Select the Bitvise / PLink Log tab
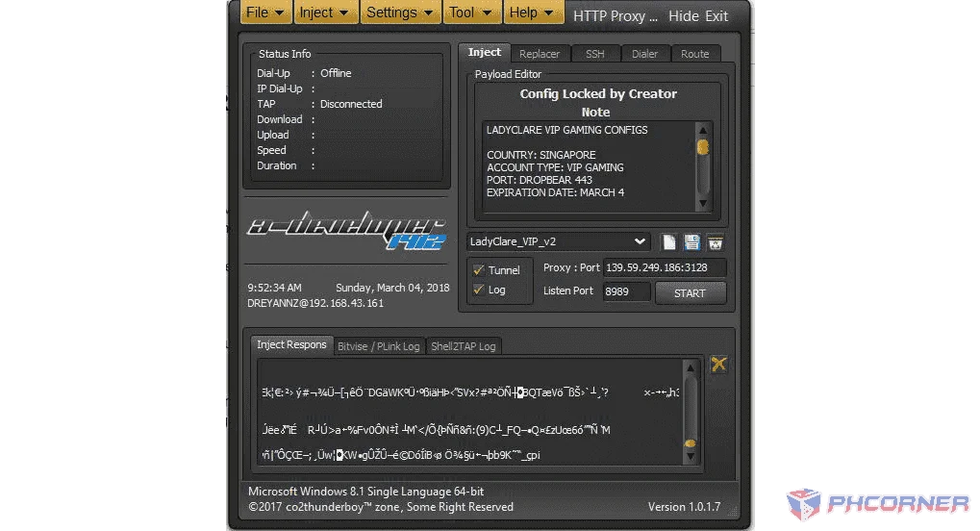Image resolution: width=980 pixels, height=531 pixels. [x=379, y=346]
